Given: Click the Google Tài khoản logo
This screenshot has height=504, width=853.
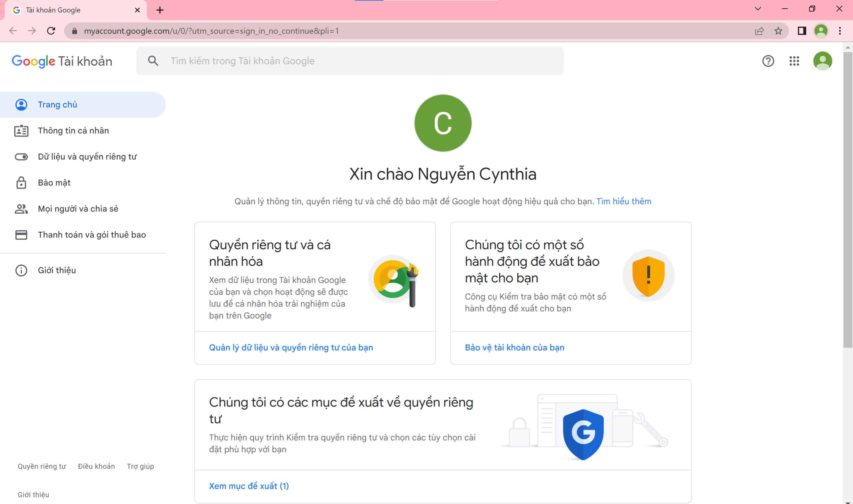Looking at the screenshot, I should click(x=62, y=61).
